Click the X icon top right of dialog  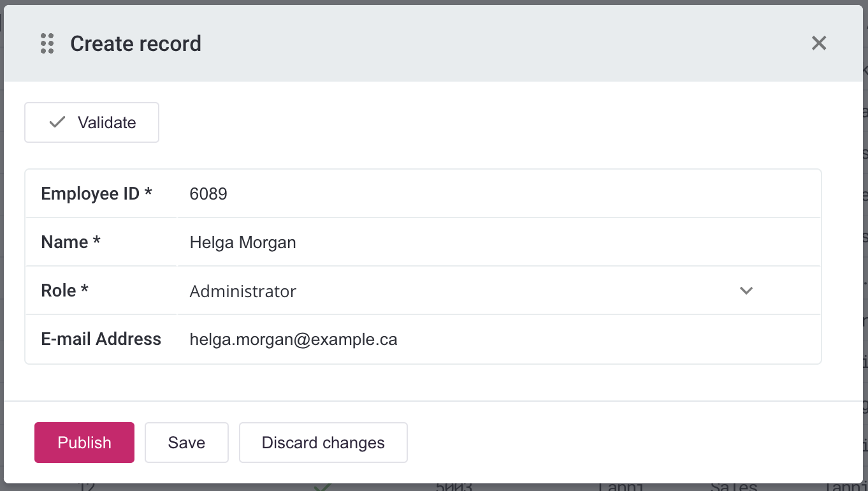818,43
